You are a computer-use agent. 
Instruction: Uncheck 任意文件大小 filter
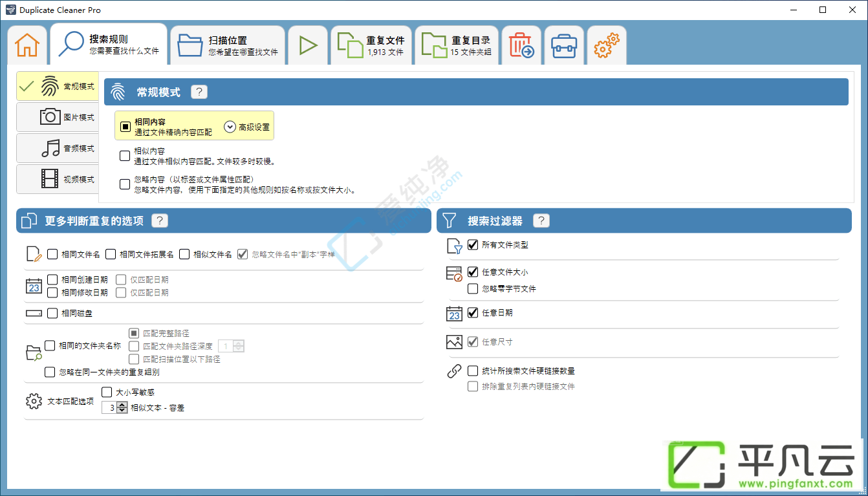click(x=473, y=272)
